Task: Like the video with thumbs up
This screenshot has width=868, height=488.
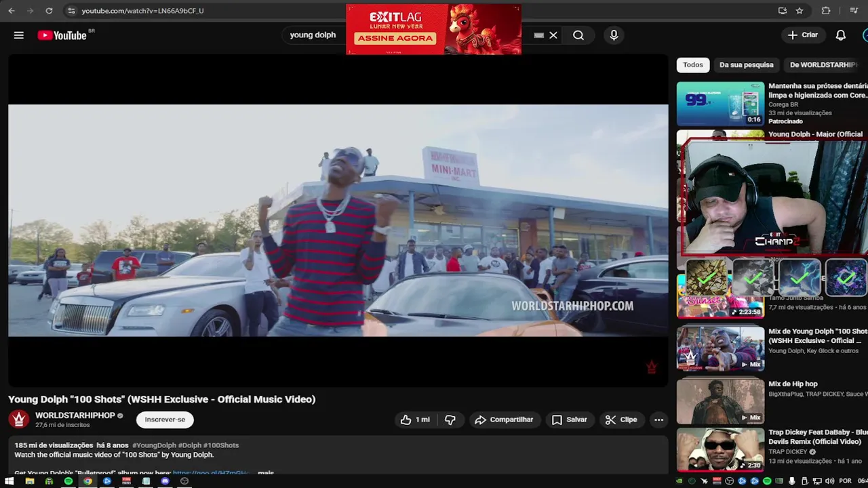Action: (415, 420)
